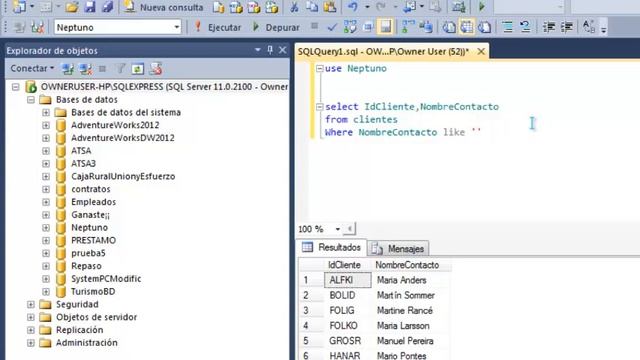Open toolbar overflow options arrow
This screenshot has width=640, height=360.
[x=603, y=29]
